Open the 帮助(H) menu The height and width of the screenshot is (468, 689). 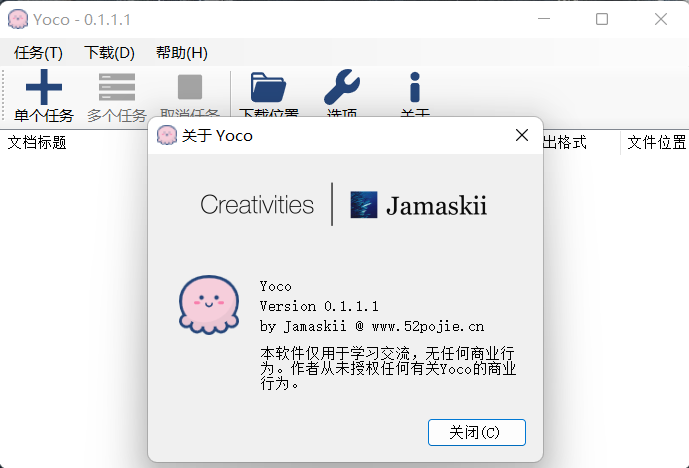181,53
